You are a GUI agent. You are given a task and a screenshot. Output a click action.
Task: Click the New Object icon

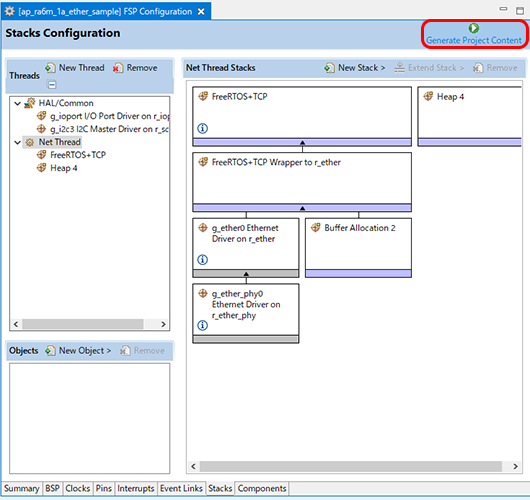50,351
